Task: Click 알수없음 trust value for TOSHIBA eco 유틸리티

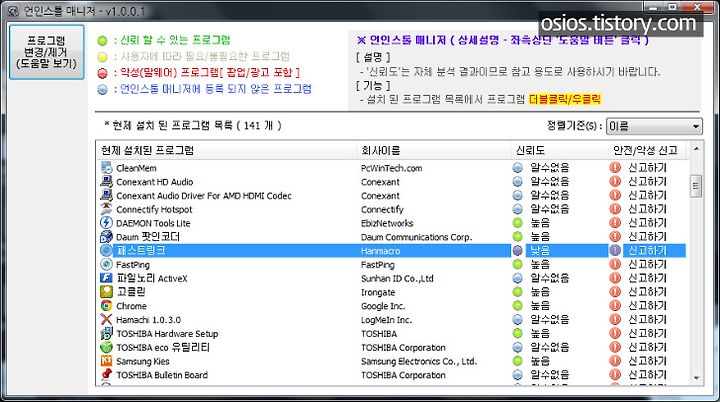Action: tap(550, 347)
